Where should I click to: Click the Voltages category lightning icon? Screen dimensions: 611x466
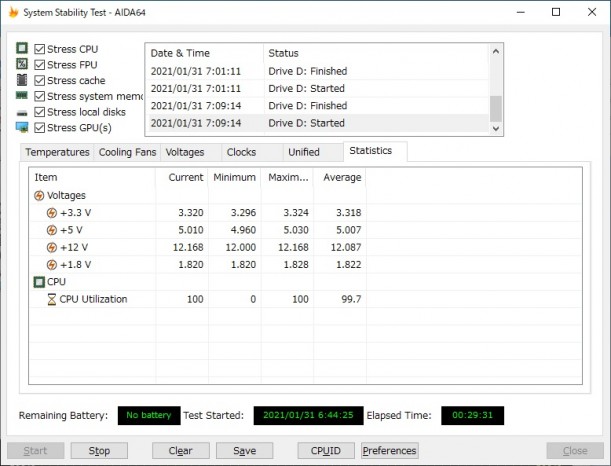coord(39,196)
